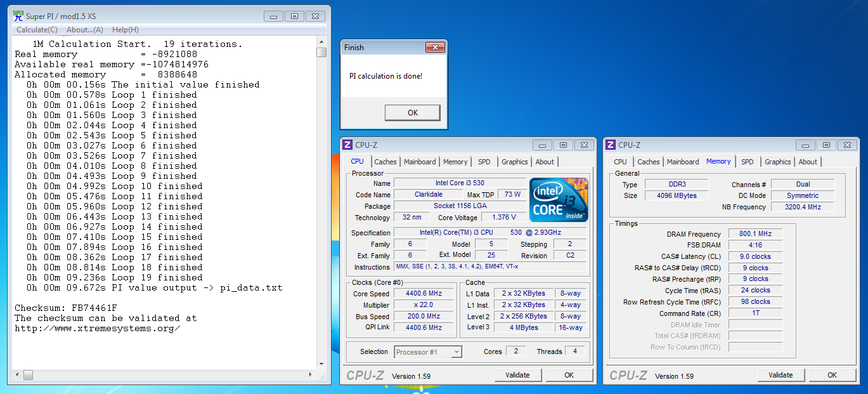
Task: Click the Intel Core i3 logo badge
Action: pyautogui.click(x=559, y=200)
